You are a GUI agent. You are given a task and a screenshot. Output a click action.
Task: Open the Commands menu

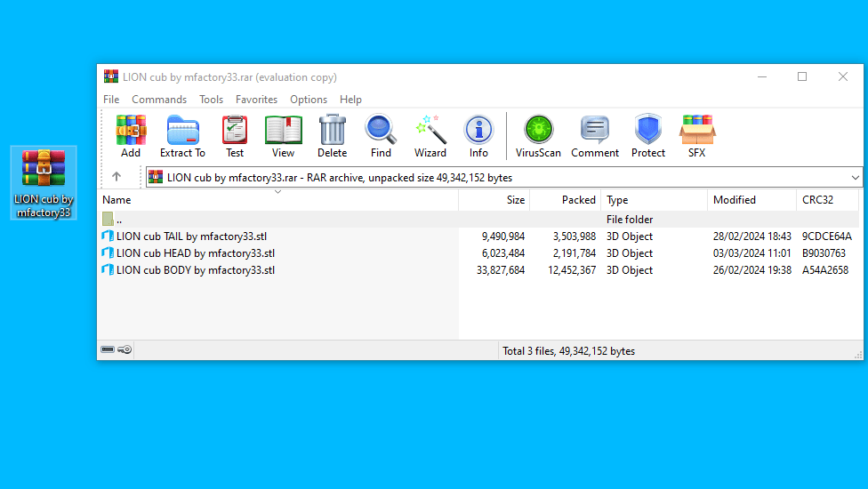159,100
